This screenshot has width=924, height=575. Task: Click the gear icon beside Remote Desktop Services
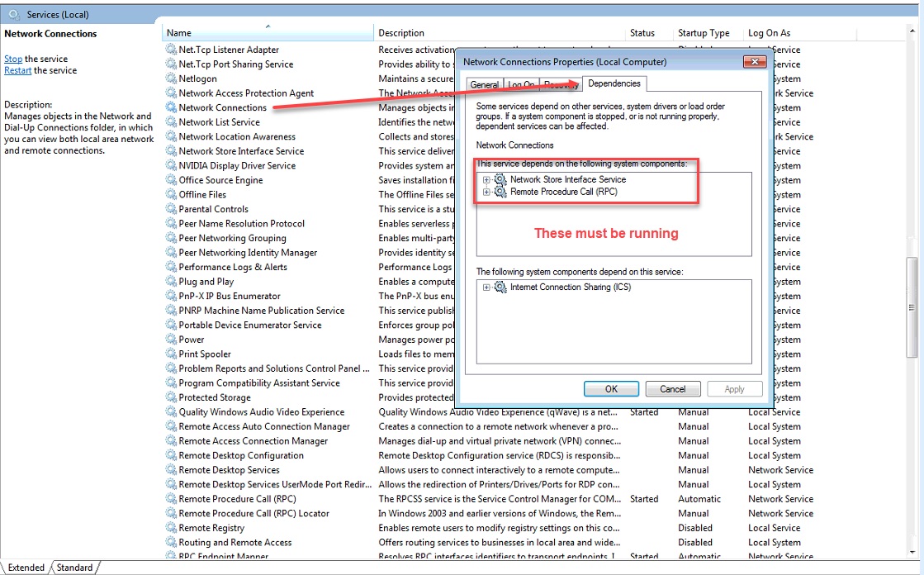(171, 470)
